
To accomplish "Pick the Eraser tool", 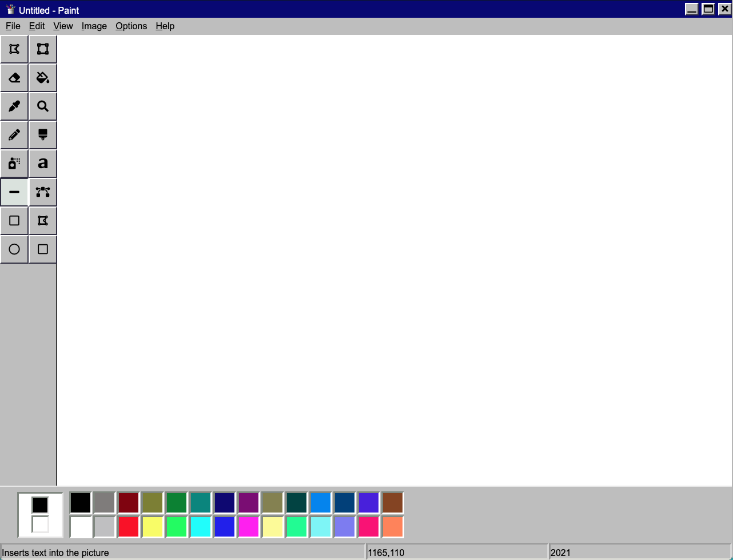I will [x=14, y=78].
